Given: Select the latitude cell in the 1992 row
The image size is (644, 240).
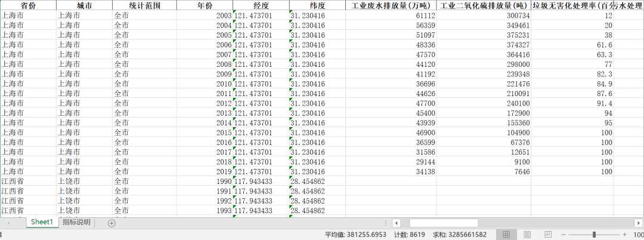Looking at the screenshot, I should point(317,201).
